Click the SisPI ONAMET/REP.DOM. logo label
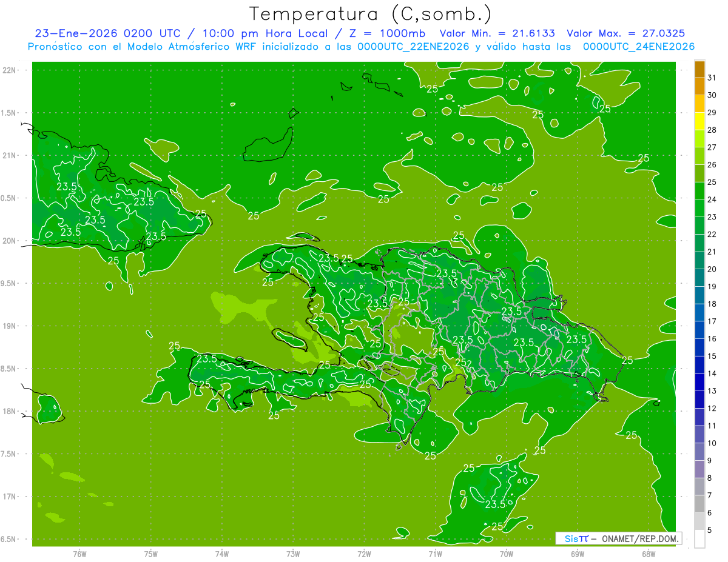728x562 pixels. (x=618, y=538)
